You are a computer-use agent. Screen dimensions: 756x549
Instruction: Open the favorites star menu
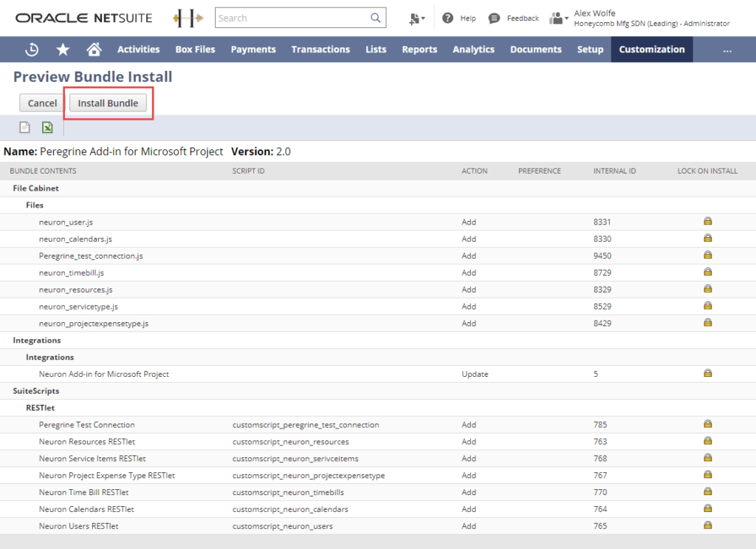pyautogui.click(x=62, y=50)
